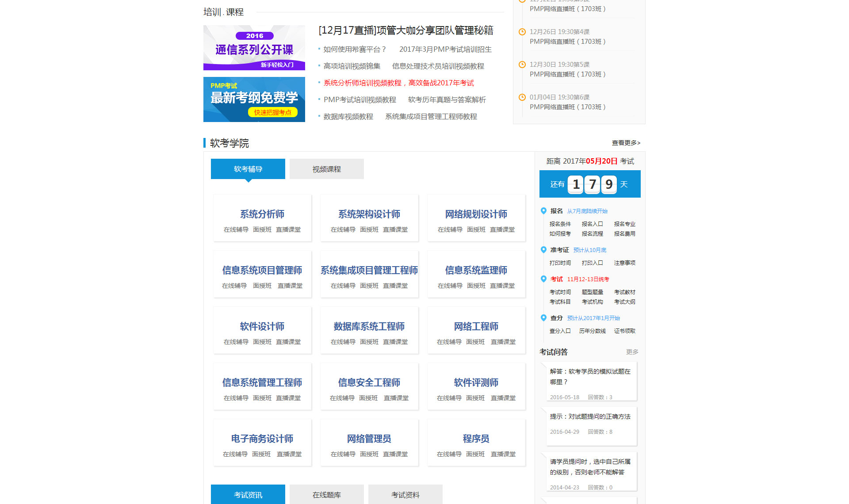Open question 软考学员的模拟试题在哪里
Image resolution: width=849 pixels, height=504 pixels.
pos(590,376)
